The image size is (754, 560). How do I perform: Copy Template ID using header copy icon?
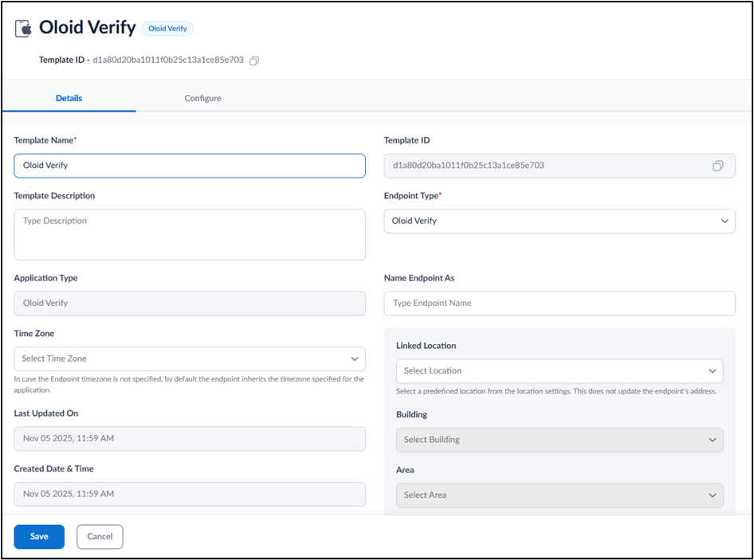pos(254,61)
